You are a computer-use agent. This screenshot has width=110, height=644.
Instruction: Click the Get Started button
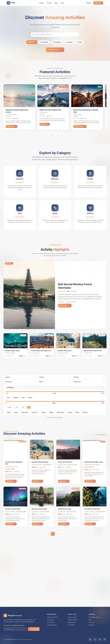98,3
